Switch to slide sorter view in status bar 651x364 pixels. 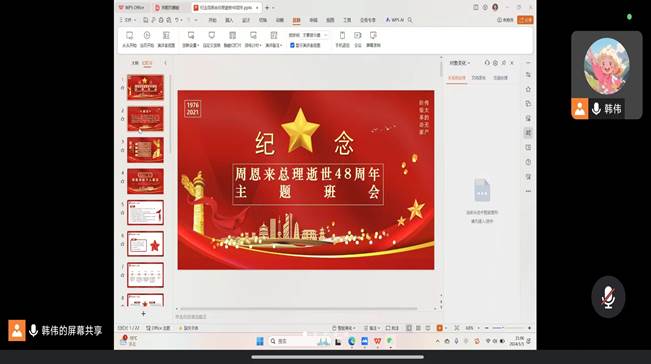click(418, 328)
